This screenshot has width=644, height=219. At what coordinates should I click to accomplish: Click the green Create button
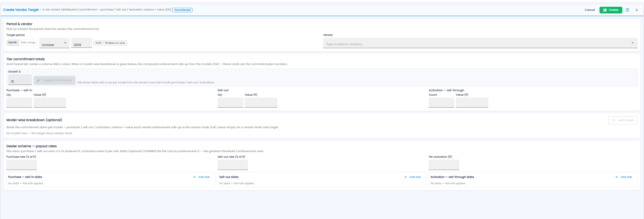(611, 10)
